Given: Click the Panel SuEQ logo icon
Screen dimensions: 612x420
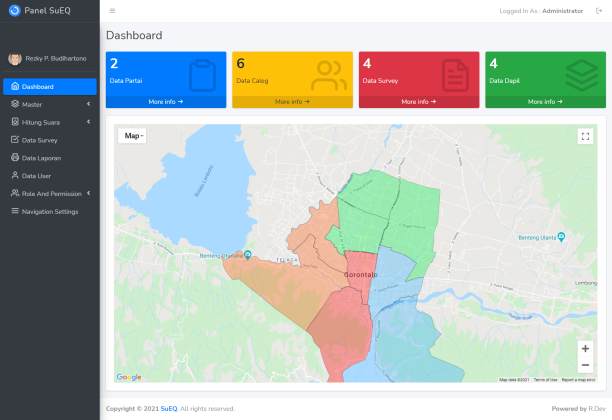Looking at the screenshot, I should click(14, 11).
